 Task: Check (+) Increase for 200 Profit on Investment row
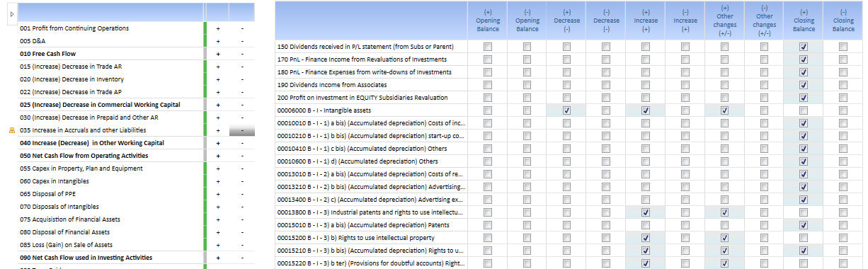click(646, 98)
